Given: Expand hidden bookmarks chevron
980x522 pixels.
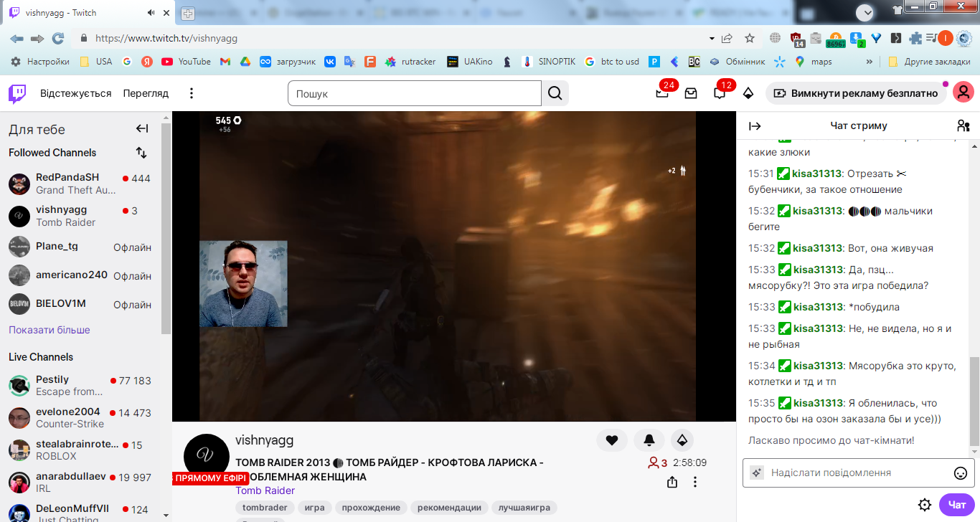Looking at the screenshot, I should pyautogui.click(x=870, y=62).
